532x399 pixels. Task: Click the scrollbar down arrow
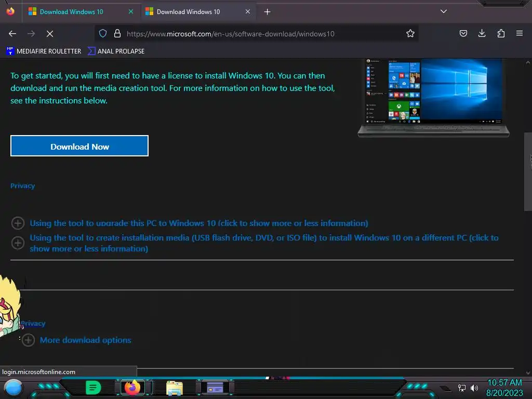click(x=528, y=373)
